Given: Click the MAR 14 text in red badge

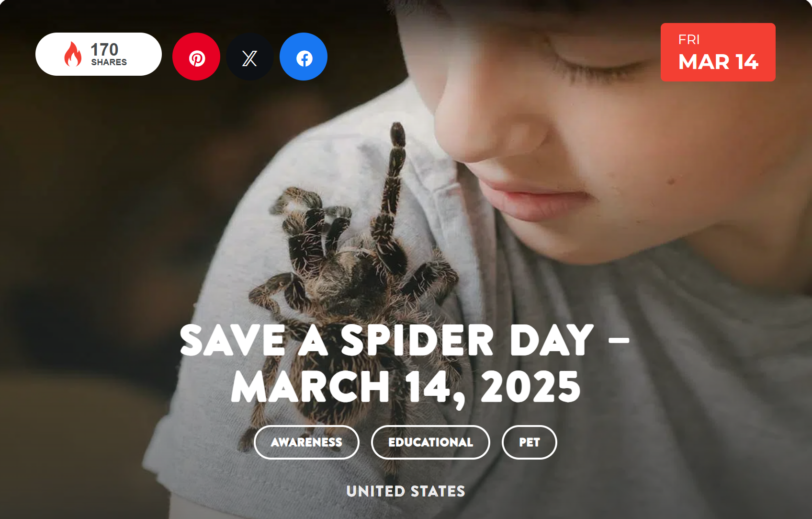Looking at the screenshot, I should pos(718,62).
